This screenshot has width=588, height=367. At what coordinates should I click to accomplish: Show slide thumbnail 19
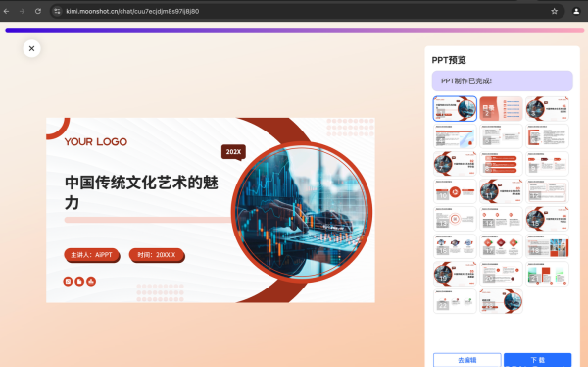tap(455, 274)
